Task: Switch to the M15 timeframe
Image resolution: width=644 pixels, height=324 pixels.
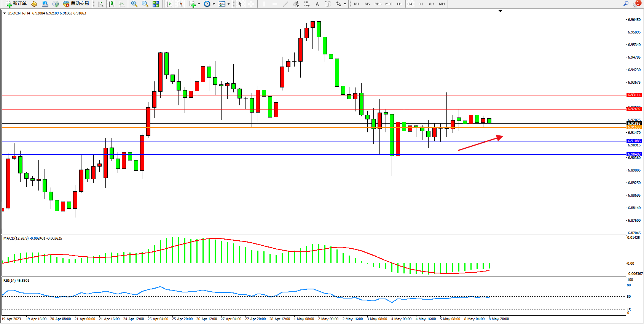Action: point(378,4)
